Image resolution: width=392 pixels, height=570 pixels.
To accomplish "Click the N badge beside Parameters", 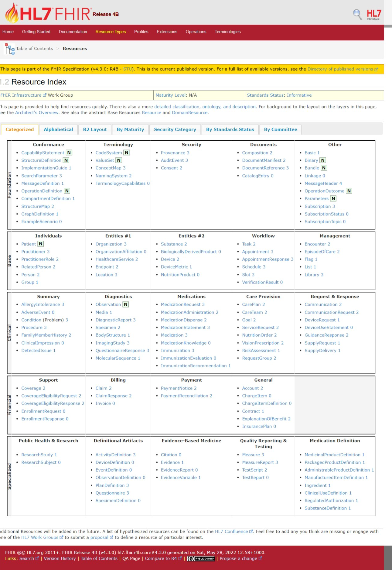I will (333, 199).
